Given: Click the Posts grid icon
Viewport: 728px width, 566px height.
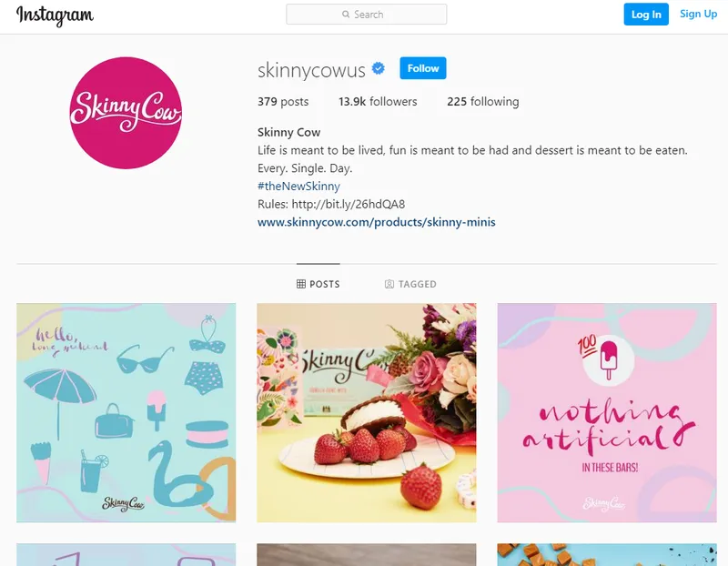Looking at the screenshot, I should tap(301, 284).
